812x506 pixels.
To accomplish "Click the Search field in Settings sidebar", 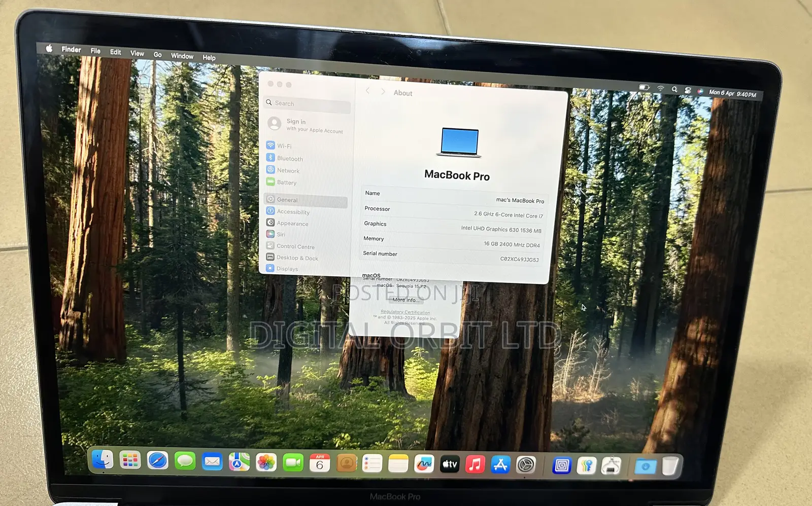I will coord(308,104).
